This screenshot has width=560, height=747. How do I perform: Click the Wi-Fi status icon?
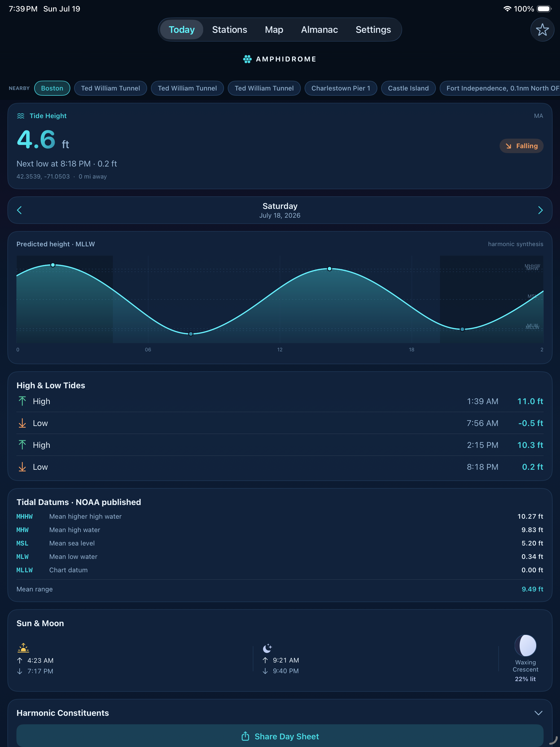click(507, 9)
